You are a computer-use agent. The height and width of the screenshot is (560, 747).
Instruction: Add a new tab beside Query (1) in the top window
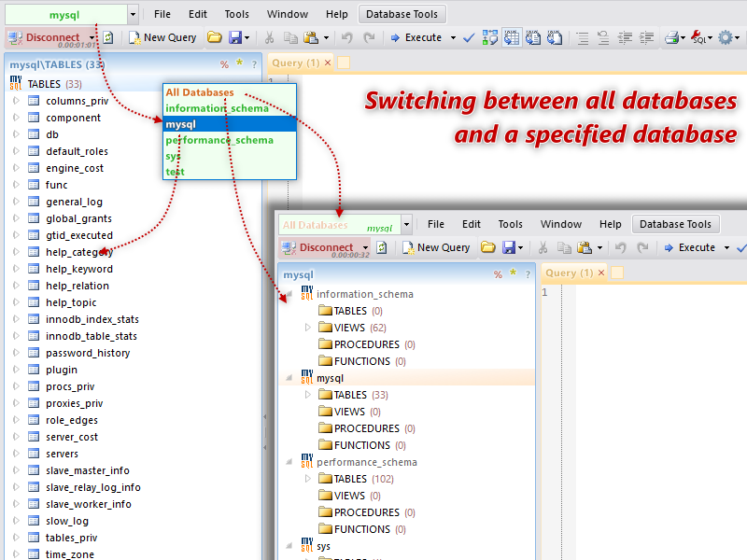pos(344,63)
